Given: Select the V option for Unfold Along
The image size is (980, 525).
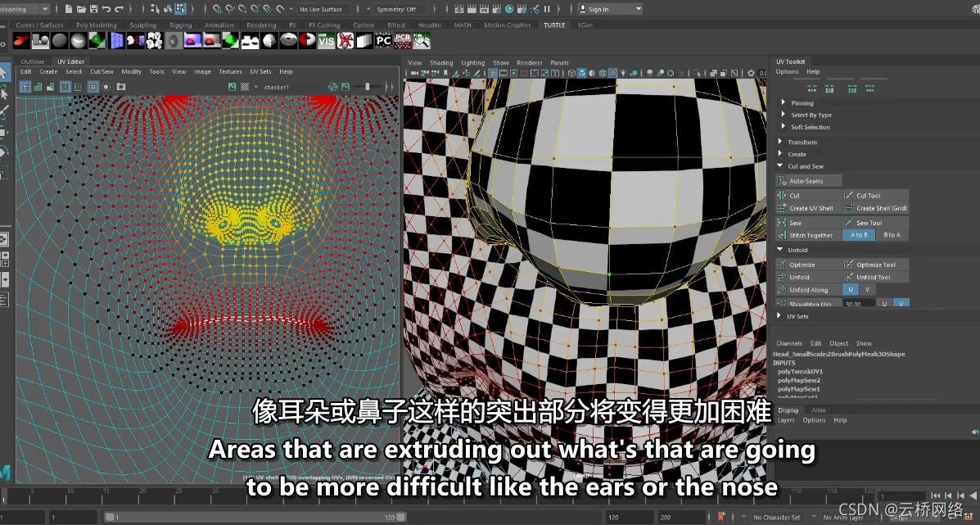Looking at the screenshot, I should [x=867, y=289].
